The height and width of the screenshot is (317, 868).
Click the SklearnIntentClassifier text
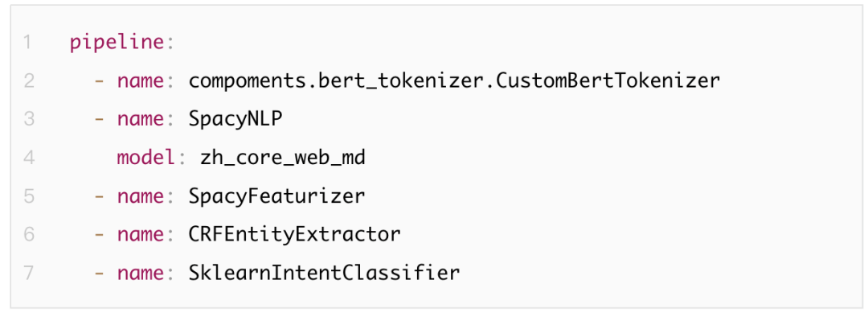pyautogui.click(x=325, y=274)
